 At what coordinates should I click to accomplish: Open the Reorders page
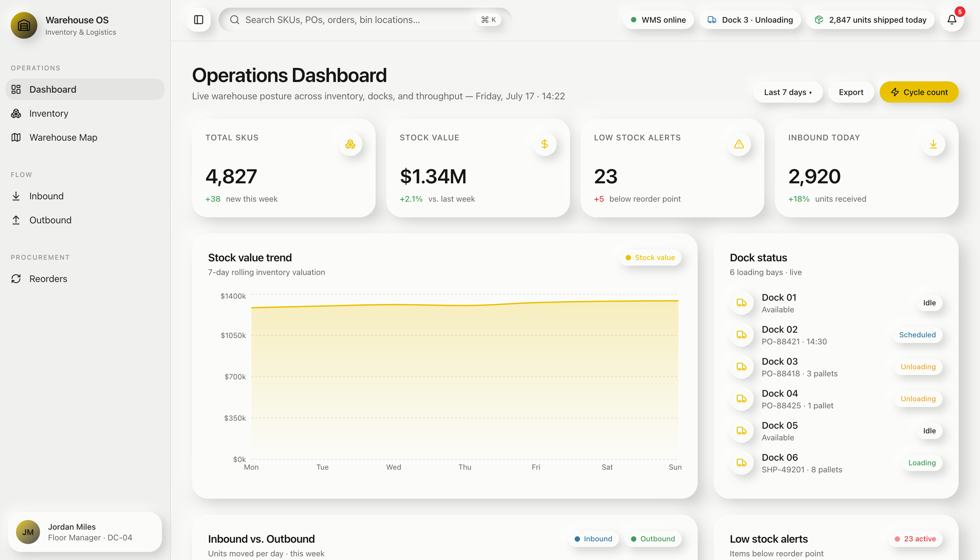pos(85,279)
